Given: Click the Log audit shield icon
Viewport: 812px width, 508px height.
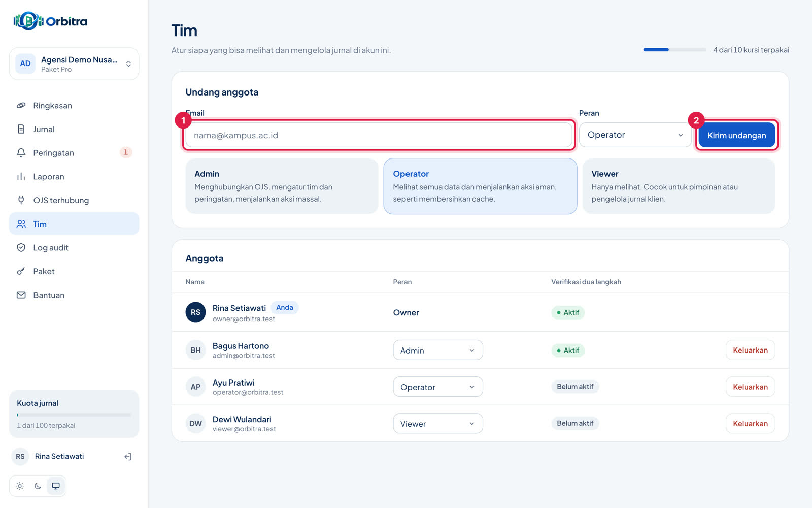Looking at the screenshot, I should click(x=21, y=248).
